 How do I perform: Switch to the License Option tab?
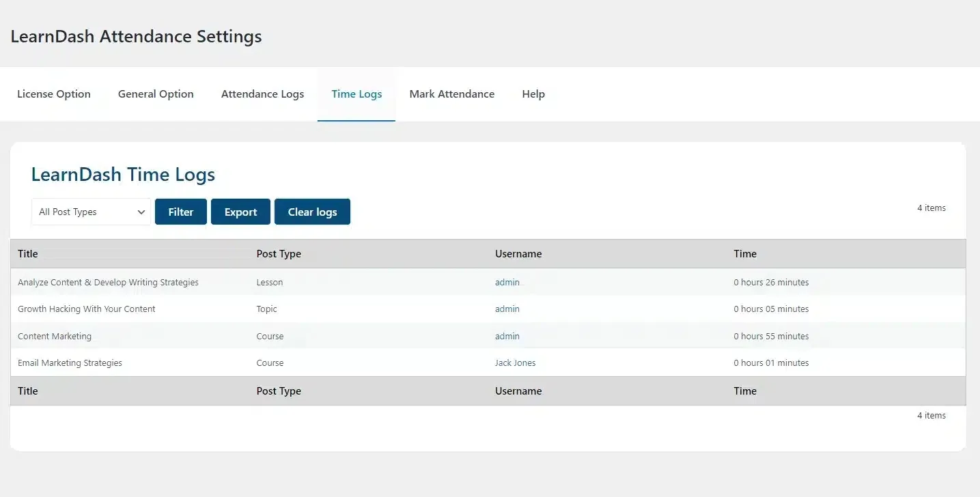(x=54, y=94)
